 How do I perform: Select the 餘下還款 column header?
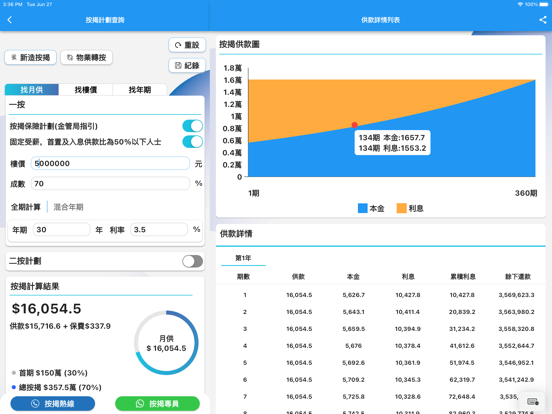point(518,277)
